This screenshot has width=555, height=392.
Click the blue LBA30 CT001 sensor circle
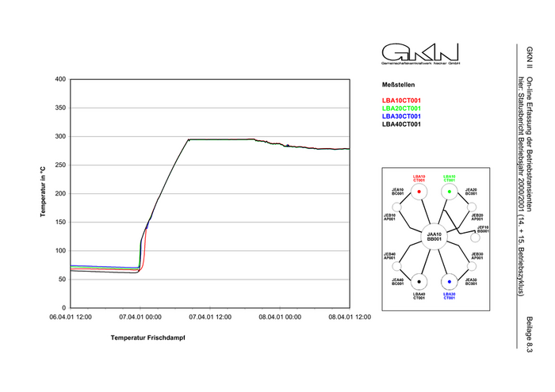[x=450, y=282]
